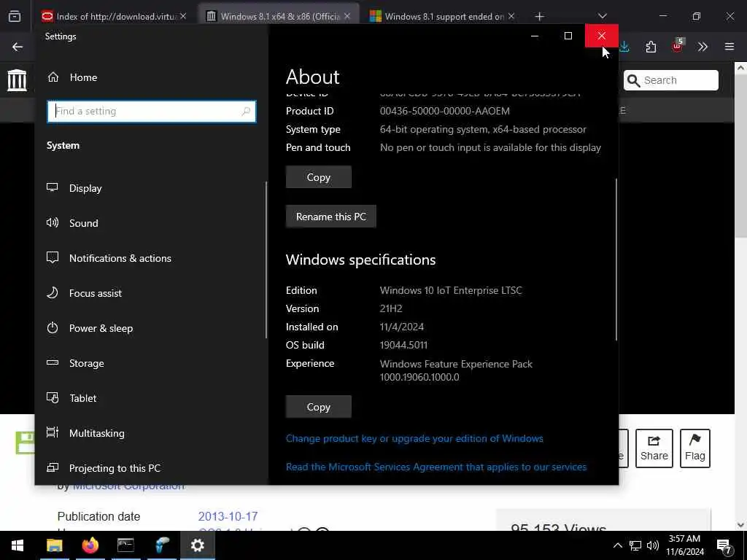The height and width of the screenshot is (560, 747).
Task: Click the Share button on archive page
Action: [x=654, y=448]
